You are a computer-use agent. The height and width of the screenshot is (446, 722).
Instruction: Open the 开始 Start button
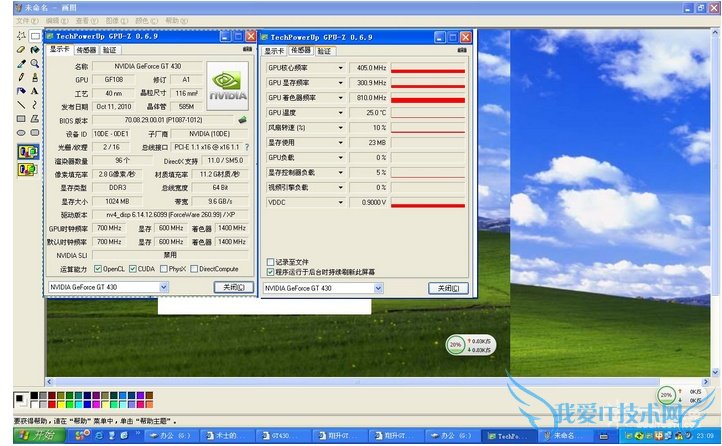pyautogui.click(x=40, y=435)
